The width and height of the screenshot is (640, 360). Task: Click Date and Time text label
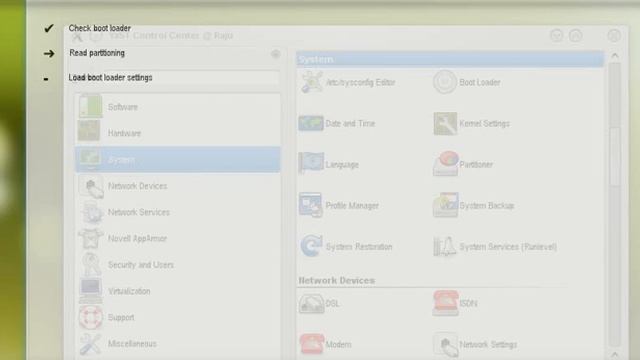[350, 124]
